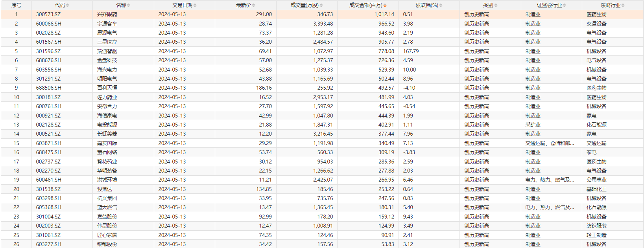Click the sort icon next to 涨跌幅(%)

[x=441, y=6]
